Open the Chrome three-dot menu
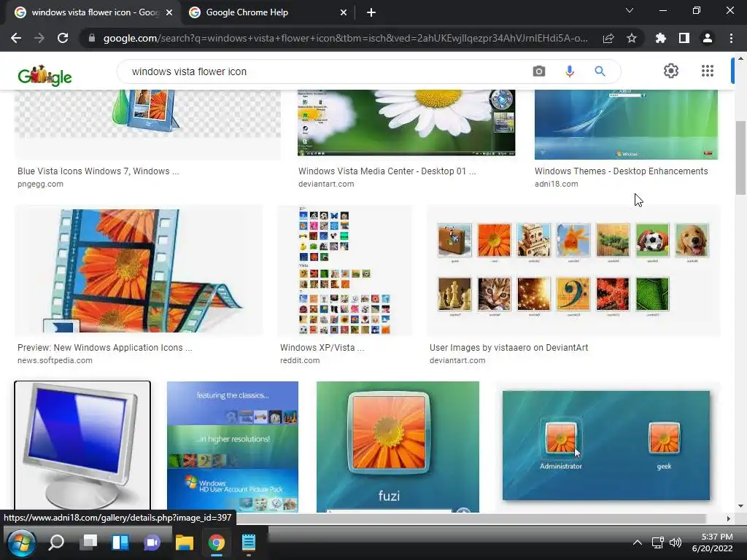The image size is (747, 560). coord(731,38)
